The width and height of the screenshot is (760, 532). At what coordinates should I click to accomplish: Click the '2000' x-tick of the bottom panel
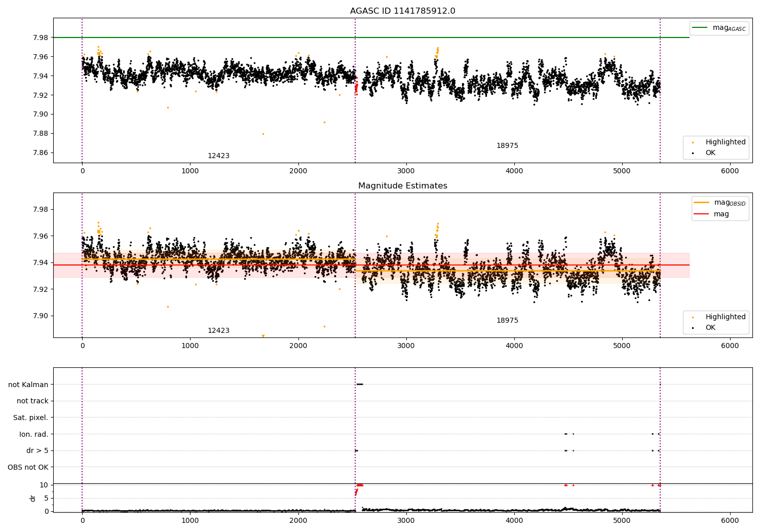click(x=298, y=520)
